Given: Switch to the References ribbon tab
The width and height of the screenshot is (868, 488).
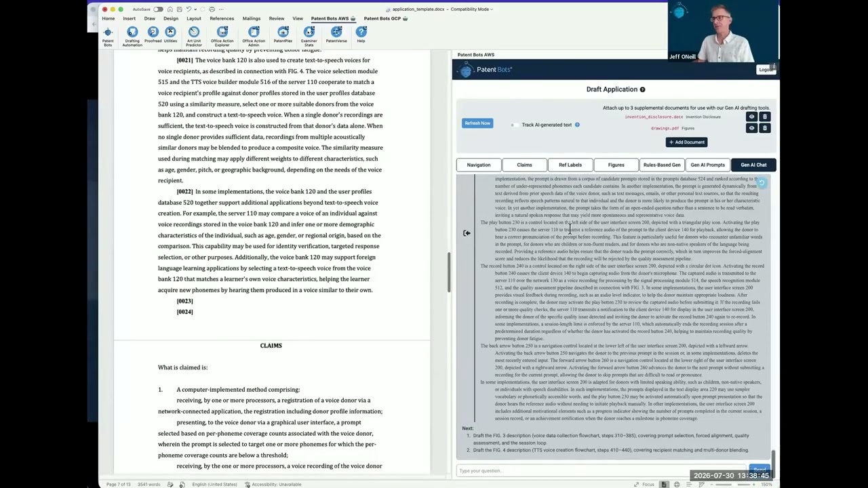Looking at the screenshot, I should 222,18.
